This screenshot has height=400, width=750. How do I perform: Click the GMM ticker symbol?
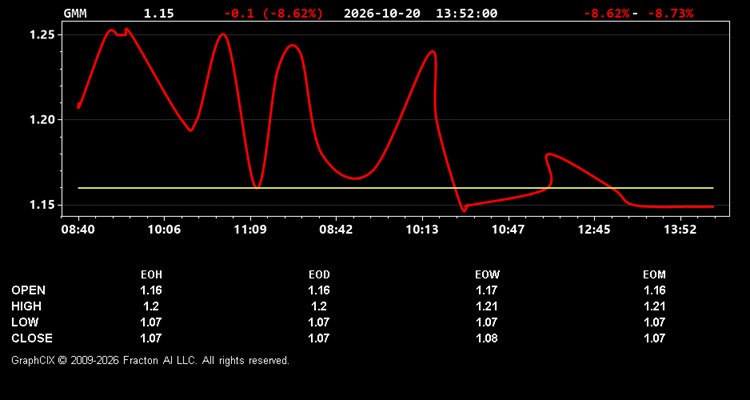point(75,13)
